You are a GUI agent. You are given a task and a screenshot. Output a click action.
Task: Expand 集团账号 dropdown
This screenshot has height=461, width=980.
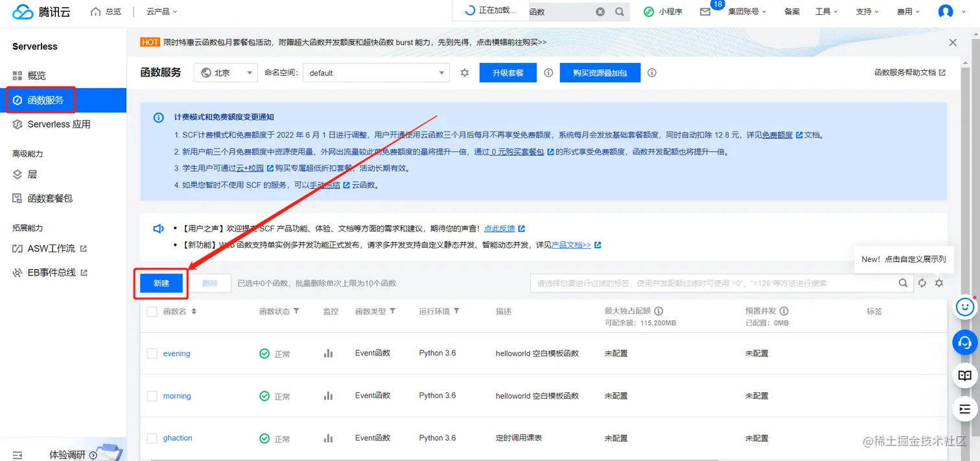[x=747, y=12]
